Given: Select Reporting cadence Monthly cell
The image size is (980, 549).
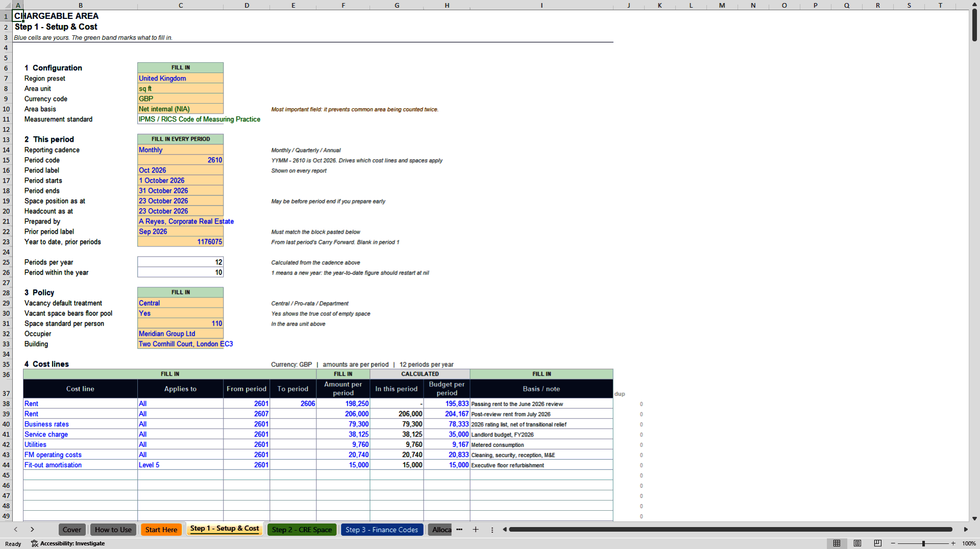Looking at the screenshot, I should coord(180,149).
